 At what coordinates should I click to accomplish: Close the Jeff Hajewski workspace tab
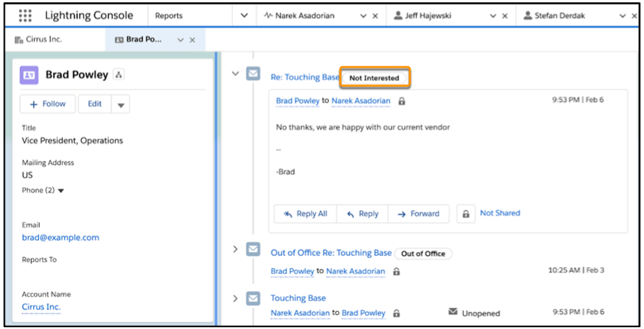tap(505, 16)
